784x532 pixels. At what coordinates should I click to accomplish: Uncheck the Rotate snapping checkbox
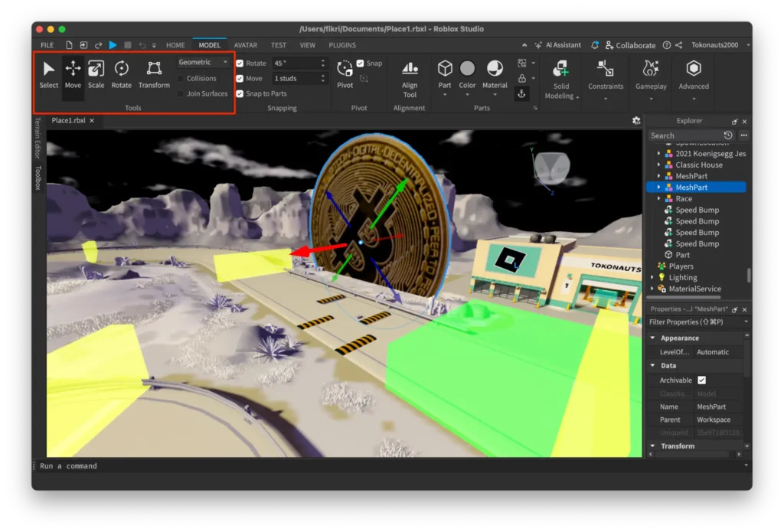(240, 63)
